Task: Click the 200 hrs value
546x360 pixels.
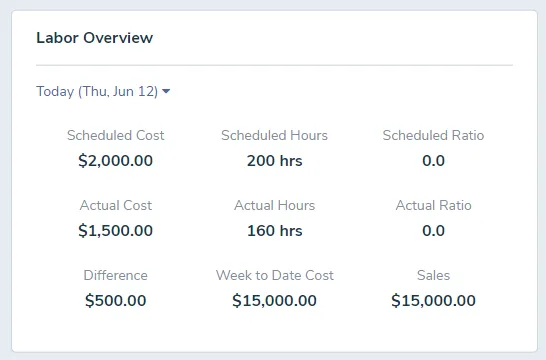Action: point(274,161)
